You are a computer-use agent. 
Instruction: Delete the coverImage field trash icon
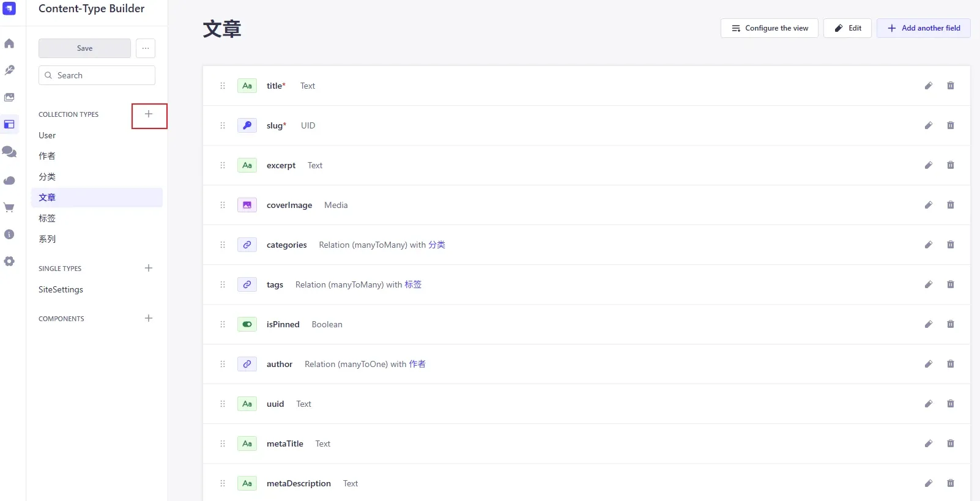[x=951, y=205]
